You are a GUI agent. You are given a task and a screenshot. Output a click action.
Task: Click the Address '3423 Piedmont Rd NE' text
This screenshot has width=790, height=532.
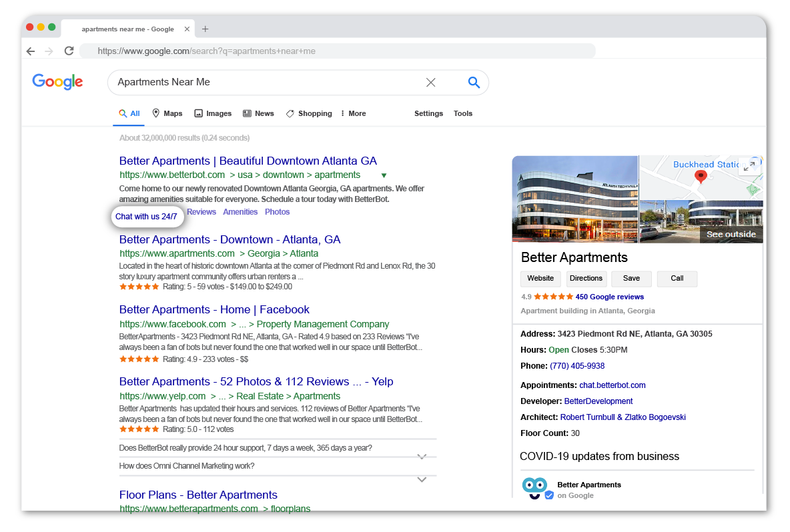pos(616,334)
